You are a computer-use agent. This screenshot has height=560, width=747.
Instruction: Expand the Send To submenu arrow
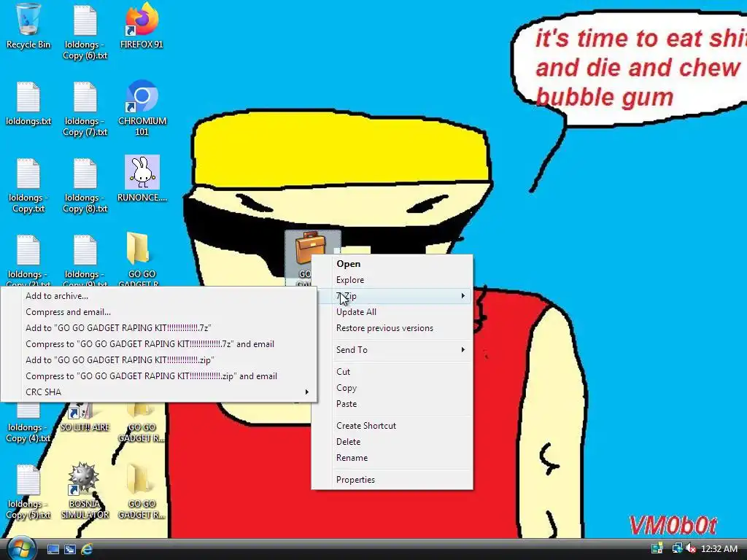[462, 349]
